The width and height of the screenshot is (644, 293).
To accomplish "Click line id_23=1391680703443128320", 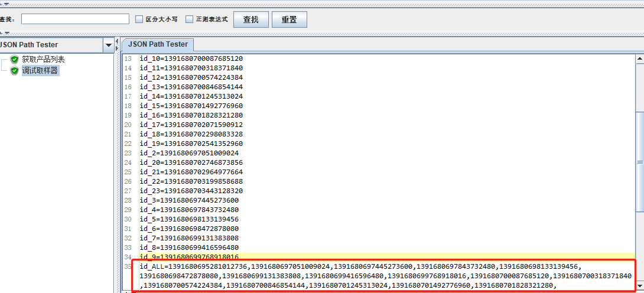I will pyautogui.click(x=191, y=191).
